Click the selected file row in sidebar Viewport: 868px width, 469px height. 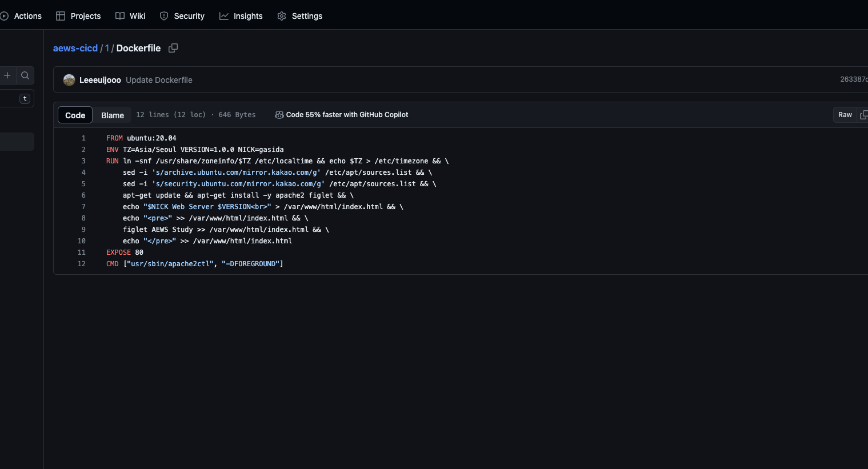17,142
